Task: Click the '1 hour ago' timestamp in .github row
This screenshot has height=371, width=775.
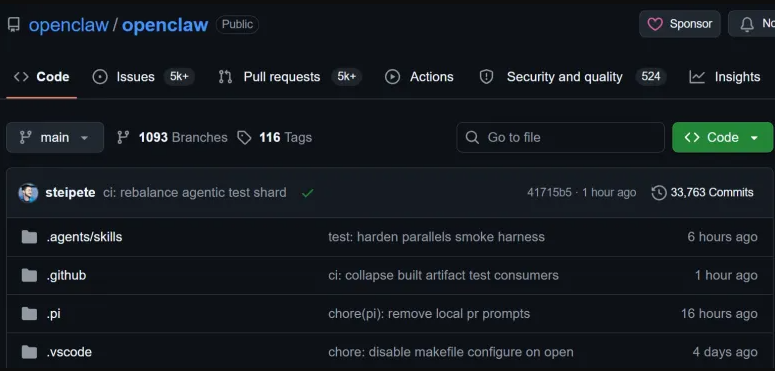Action: [726, 275]
